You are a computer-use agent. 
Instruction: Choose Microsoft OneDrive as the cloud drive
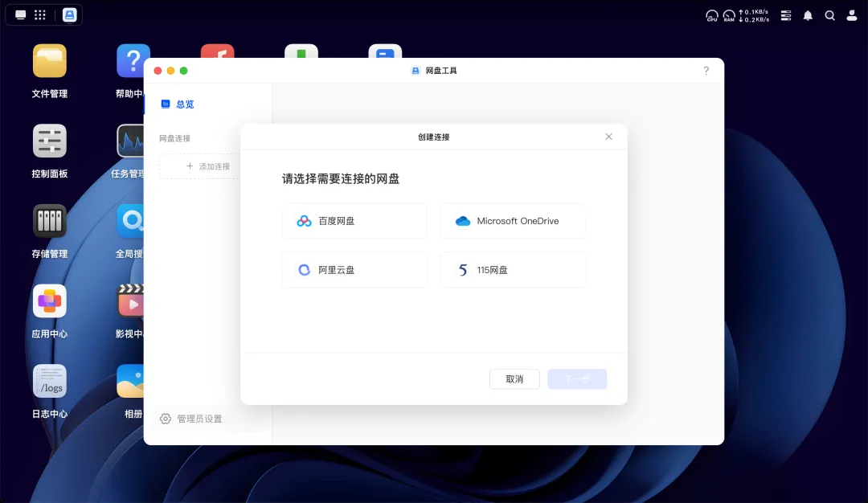pos(513,221)
